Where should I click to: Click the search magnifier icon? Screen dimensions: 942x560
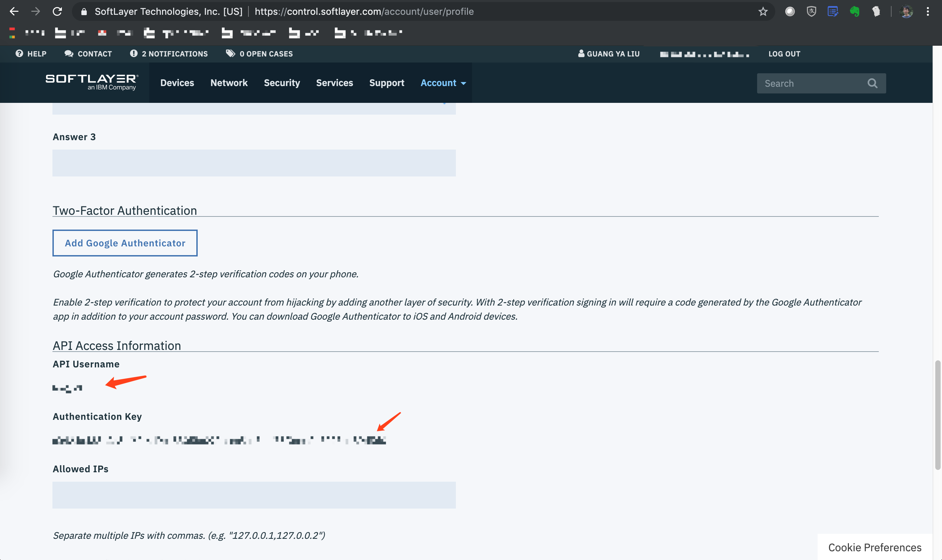[872, 83]
